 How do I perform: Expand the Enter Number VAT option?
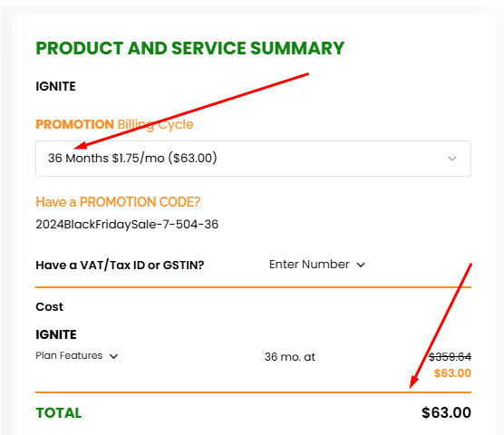pyautogui.click(x=317, y=265)
